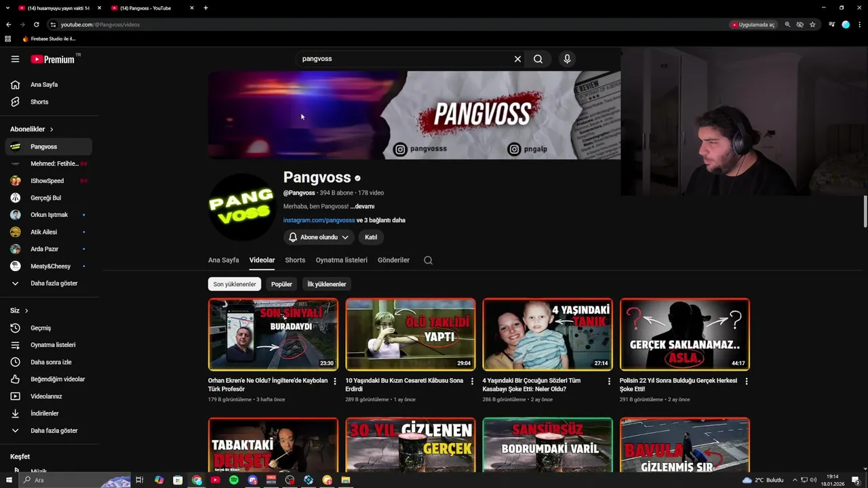The image size is (868, 488).
Task: Click the page vertical scrollbar
Action: tap(865, 211)
